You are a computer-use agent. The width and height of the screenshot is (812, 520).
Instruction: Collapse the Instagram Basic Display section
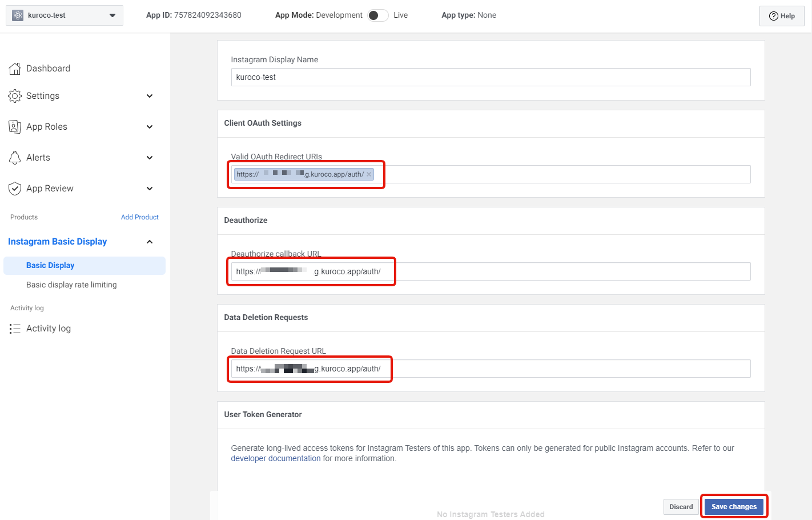pyautogui.click(x=149, y=241)
